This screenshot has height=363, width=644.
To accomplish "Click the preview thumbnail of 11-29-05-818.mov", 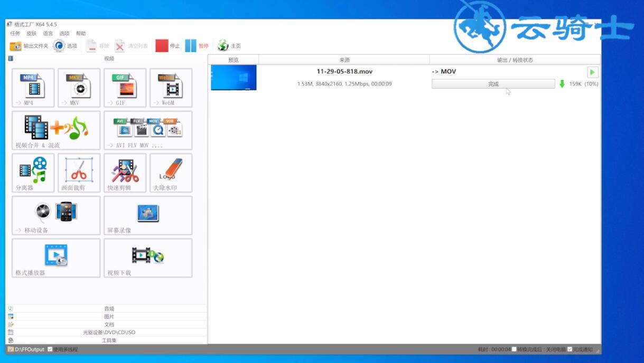I will [234, 78].
